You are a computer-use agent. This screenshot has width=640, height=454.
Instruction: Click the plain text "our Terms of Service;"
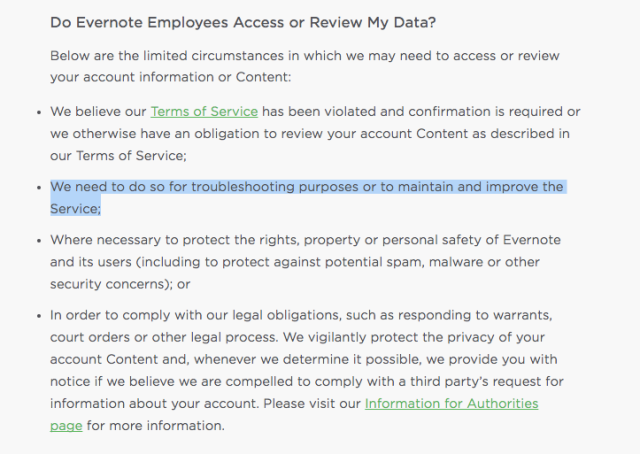pos(118,156)
